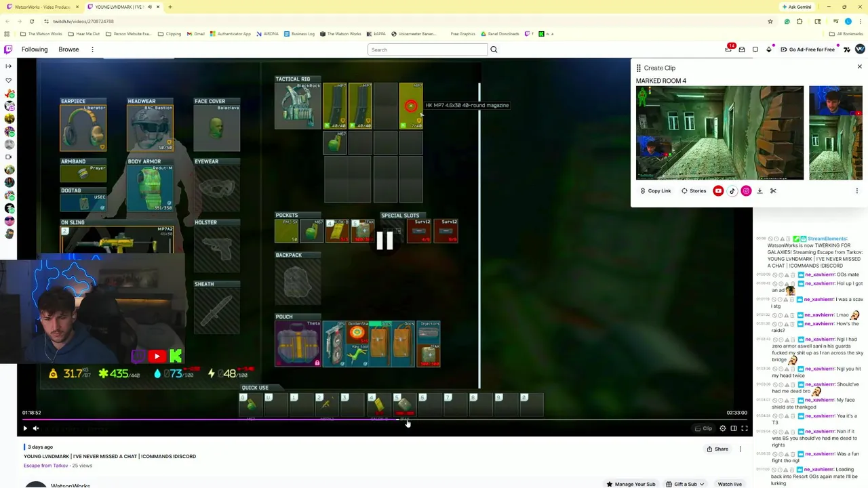Go to Browse page
The image size is (868, 488).
[x=68, y=49]
